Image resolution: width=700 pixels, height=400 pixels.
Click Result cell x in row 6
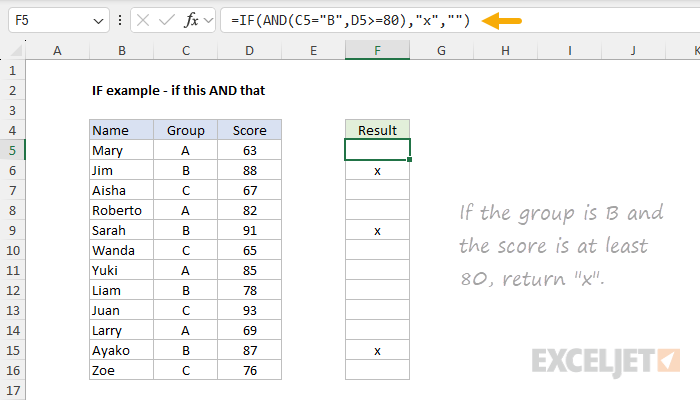tap(377, 171)
